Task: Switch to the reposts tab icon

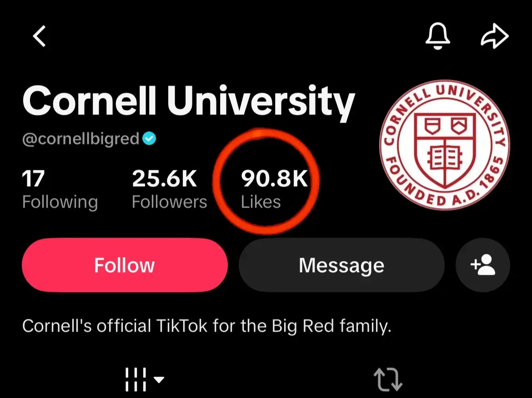Action: tap(388, 379)
